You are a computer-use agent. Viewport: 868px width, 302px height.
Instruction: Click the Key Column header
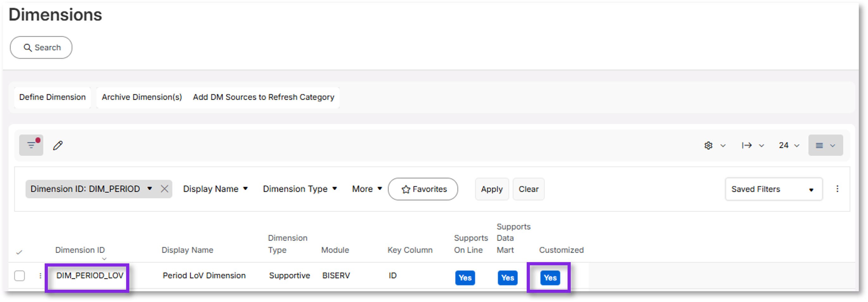pos(410,250)
